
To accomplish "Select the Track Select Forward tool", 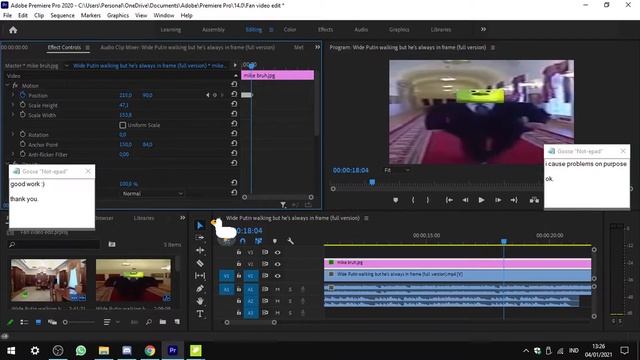I will pos(200,238).
